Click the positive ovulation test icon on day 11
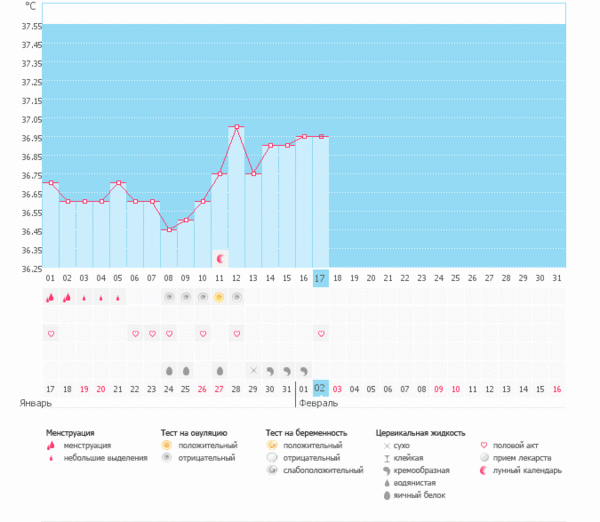Viewport: 600px width, 522px height. [x=219, y=297]
